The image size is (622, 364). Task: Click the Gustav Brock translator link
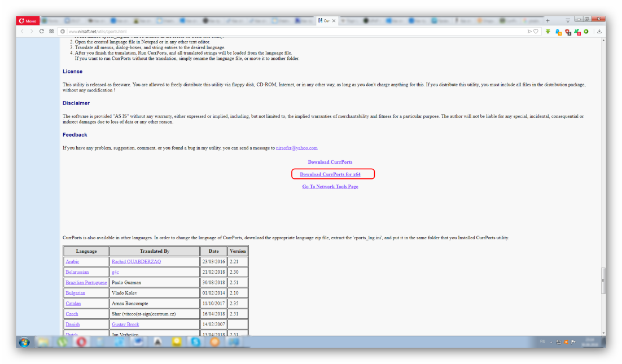click(125, 324)
